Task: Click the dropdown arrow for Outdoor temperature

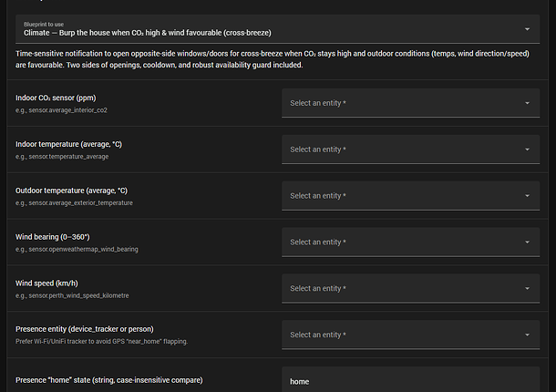Action: coord(527,195)
